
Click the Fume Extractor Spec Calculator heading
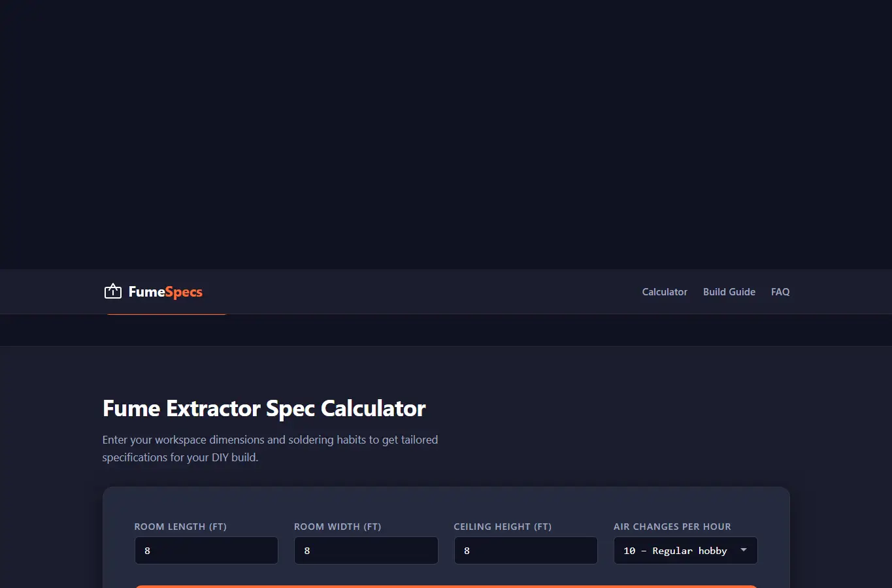[x=264, y=408]
